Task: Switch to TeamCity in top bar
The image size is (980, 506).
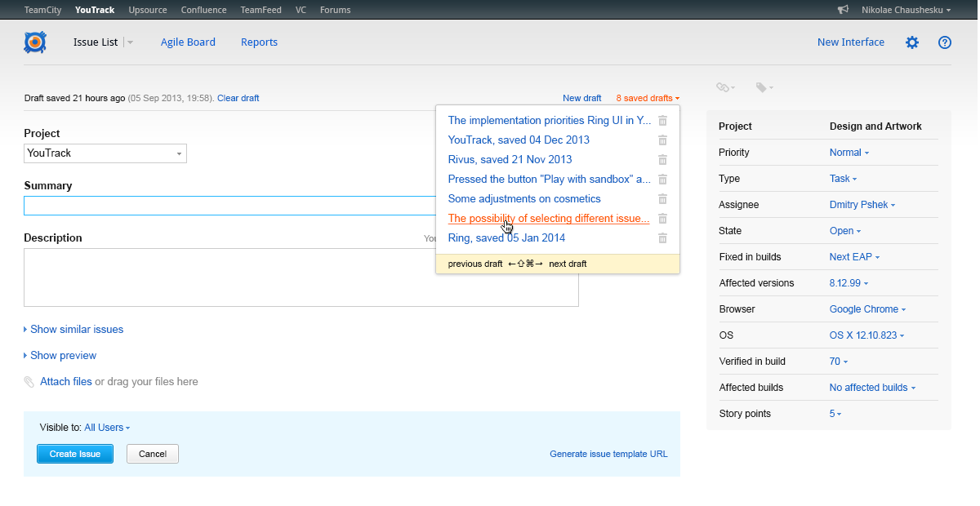Action: [x=42, y=10]
